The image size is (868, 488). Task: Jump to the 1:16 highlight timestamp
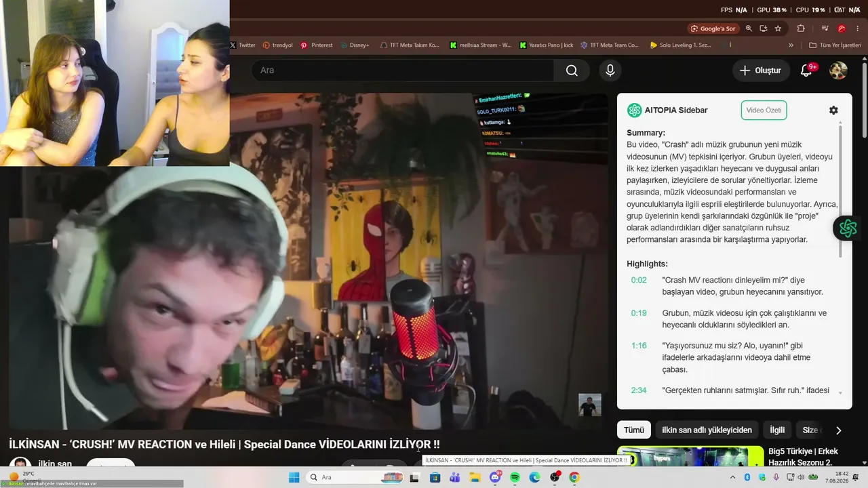click(x=639, y=346)
